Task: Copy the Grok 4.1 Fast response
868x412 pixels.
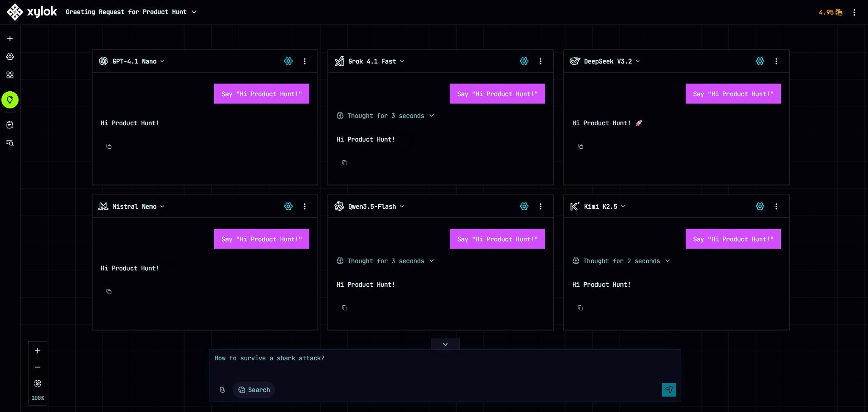Action: 345,163
